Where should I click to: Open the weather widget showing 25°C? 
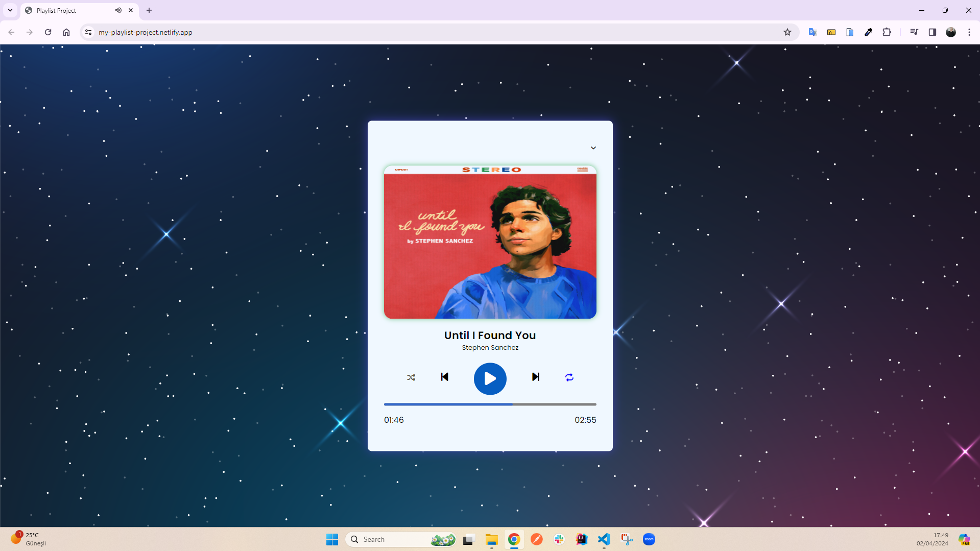tap(29, 539)
